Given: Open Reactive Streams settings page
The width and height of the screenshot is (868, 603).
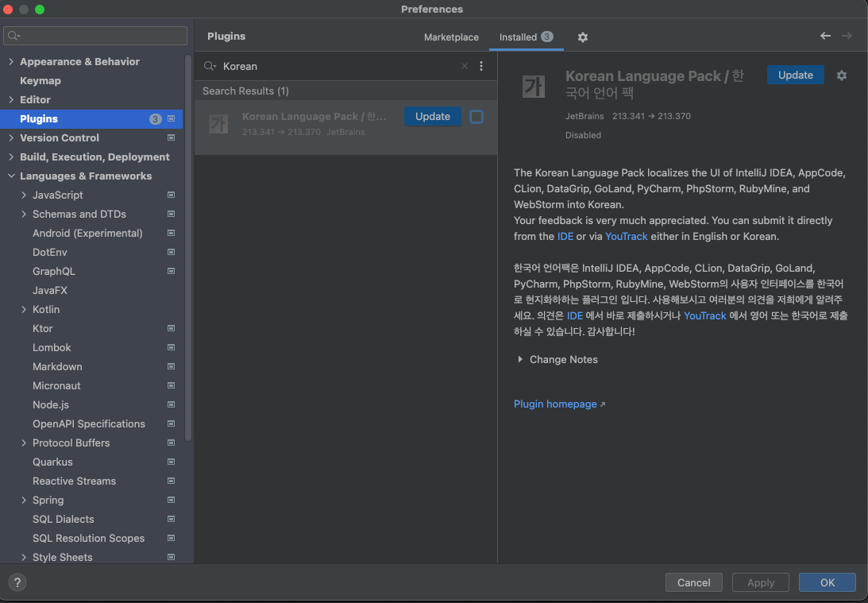Looking at the screenshot, I should 74,481.
